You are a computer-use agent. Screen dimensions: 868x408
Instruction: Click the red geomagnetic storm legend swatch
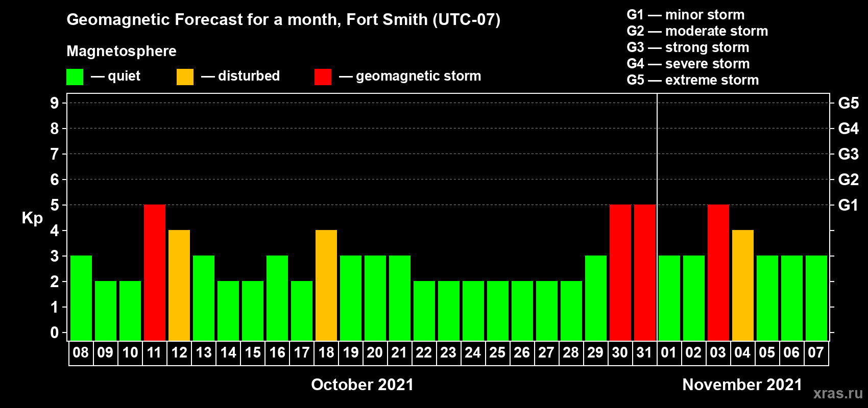323,77
